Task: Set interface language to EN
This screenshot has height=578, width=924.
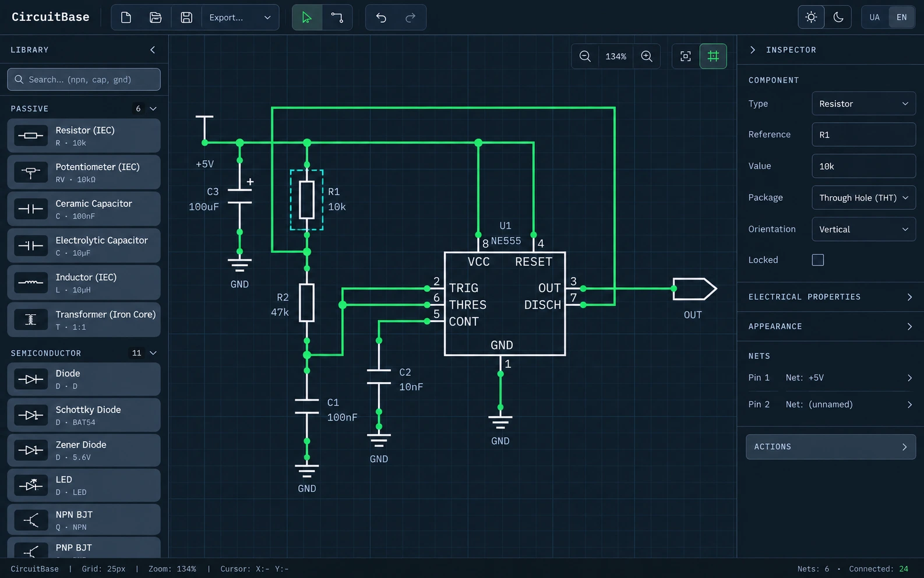Action: (902, 17)
